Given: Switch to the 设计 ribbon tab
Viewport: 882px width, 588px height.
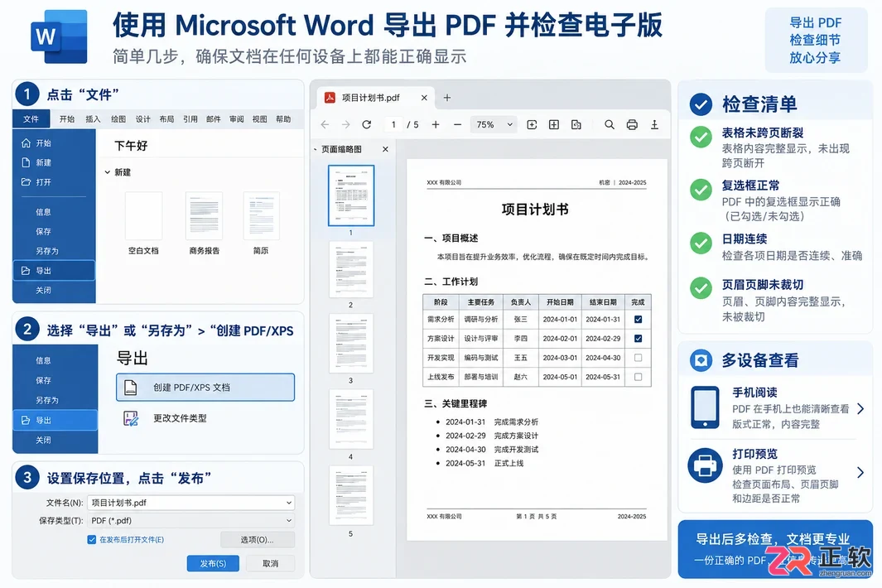Looking at the screenshot, I should 143,118.
